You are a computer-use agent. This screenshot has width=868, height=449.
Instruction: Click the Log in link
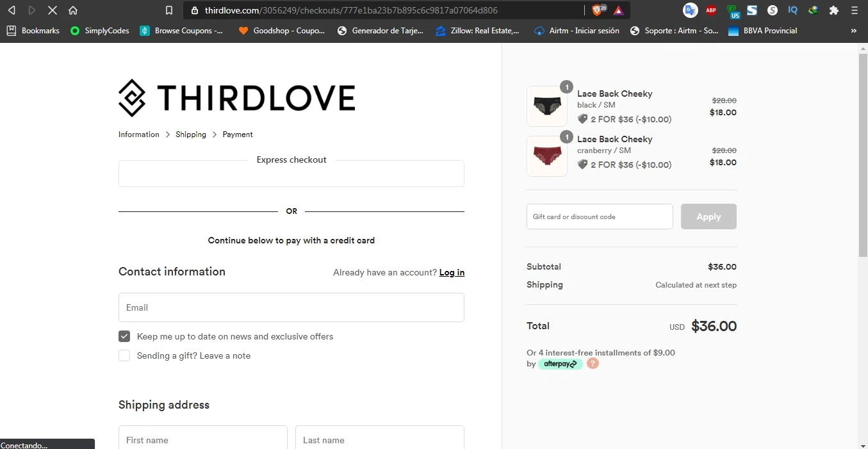(452, 272)
